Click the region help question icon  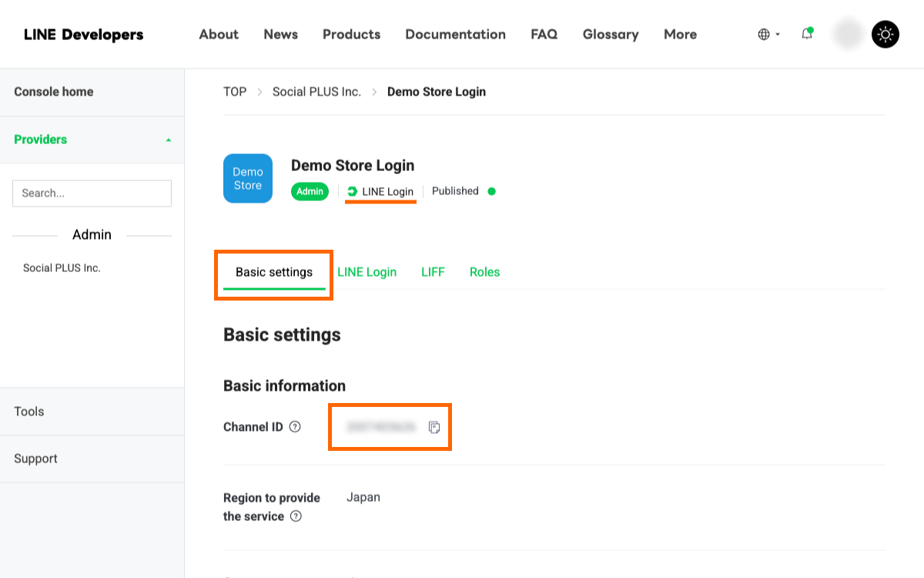296,516
